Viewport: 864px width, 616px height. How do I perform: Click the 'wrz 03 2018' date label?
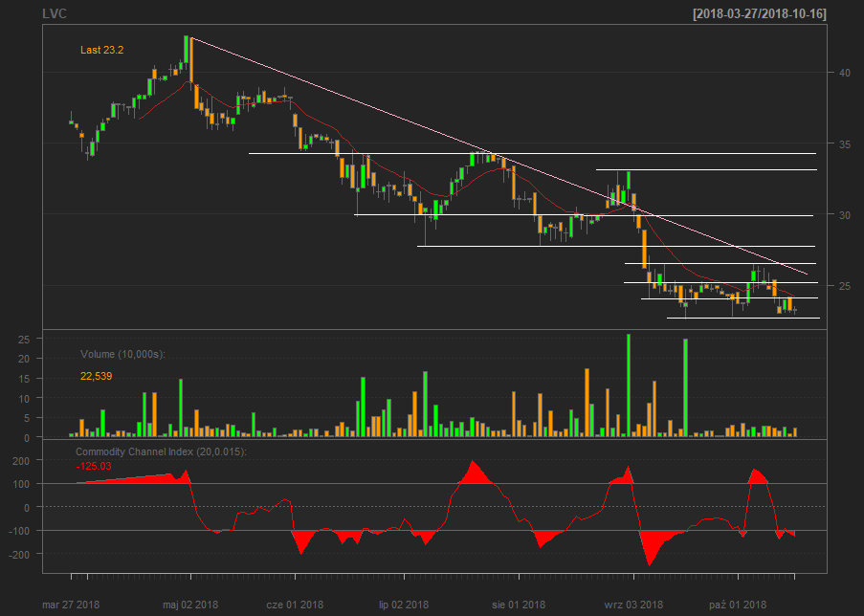click(x=633, y=605)
